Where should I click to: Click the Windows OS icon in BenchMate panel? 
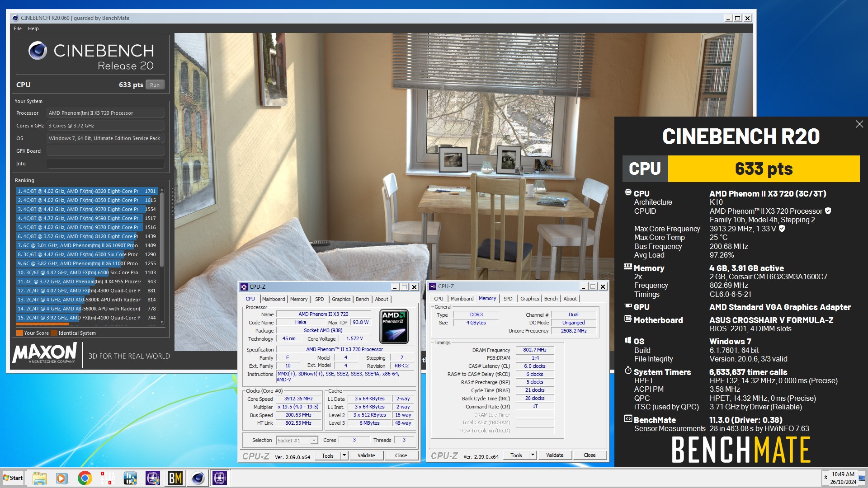pos(628,340)
